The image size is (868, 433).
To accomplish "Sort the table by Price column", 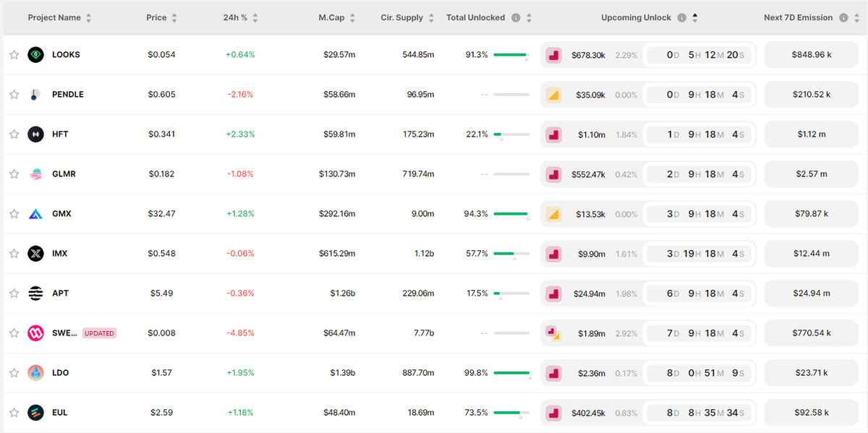I will [174, 18].
